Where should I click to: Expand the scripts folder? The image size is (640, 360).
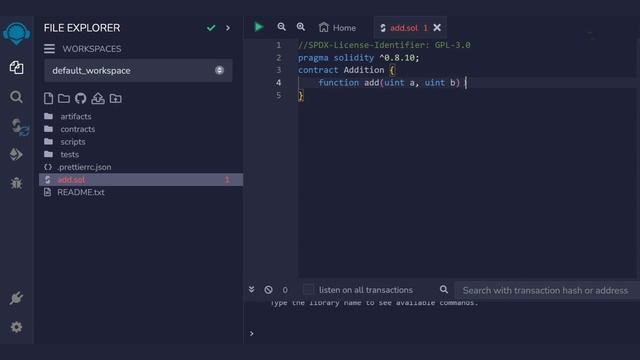(x=73, y=142)
